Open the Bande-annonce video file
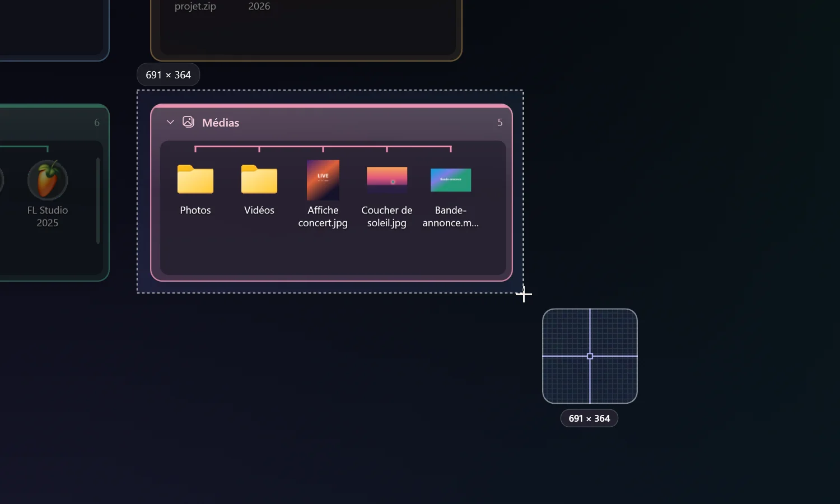Viewport: 840px width, 504px height. [451, 180]
